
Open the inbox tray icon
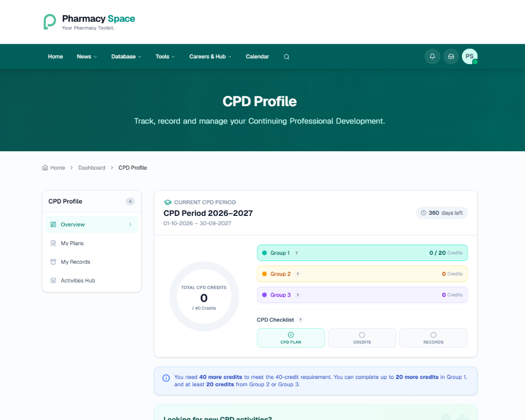(x=451, y=56)
